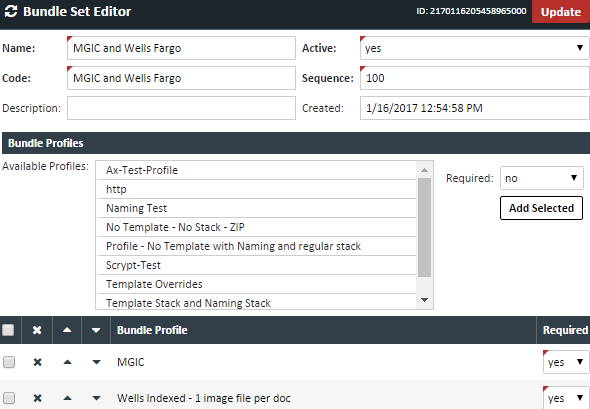Move the MGIC profile down

96,362
